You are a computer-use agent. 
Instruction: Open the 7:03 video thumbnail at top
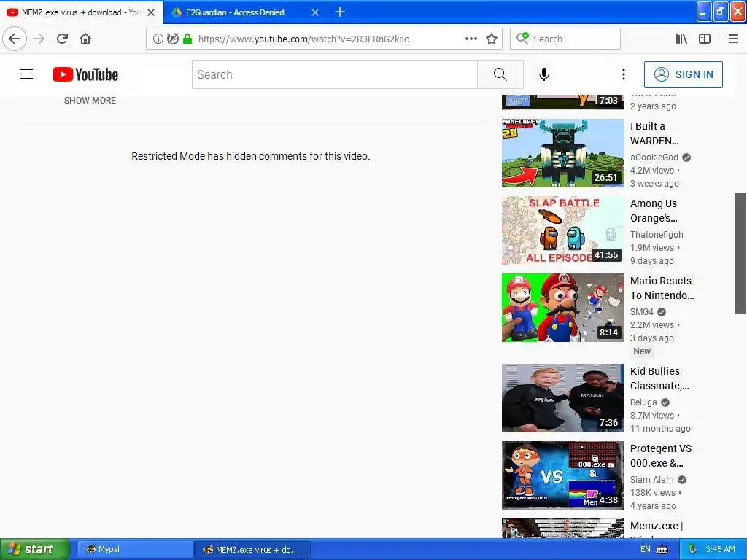562,101
